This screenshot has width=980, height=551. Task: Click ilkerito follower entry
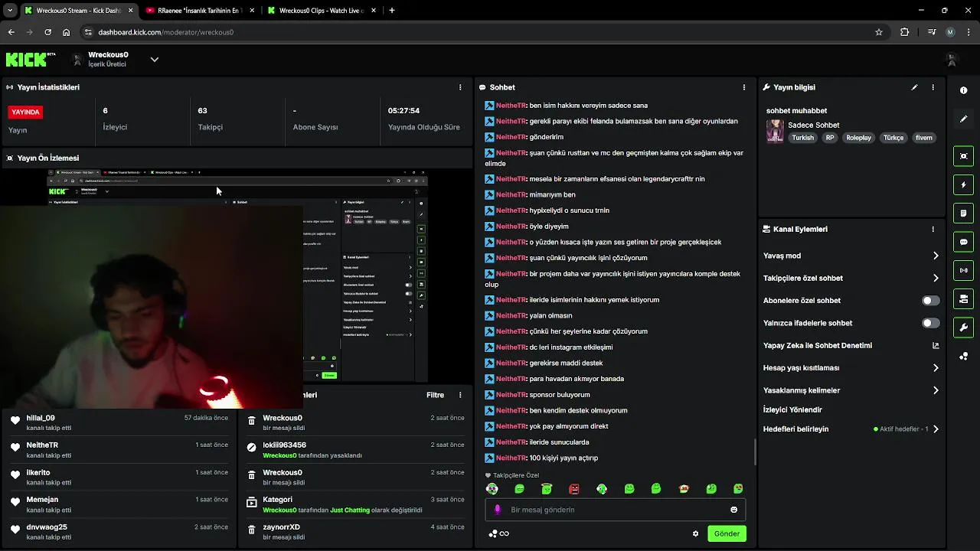coord(119,478)
